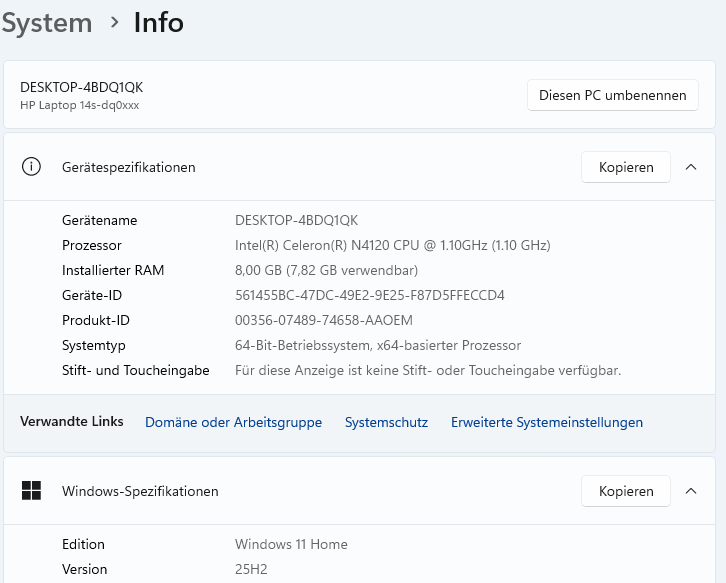726x583 pixels.
Task: Click the breadcrumb chevron between System and Info
Action: (114, 22)
